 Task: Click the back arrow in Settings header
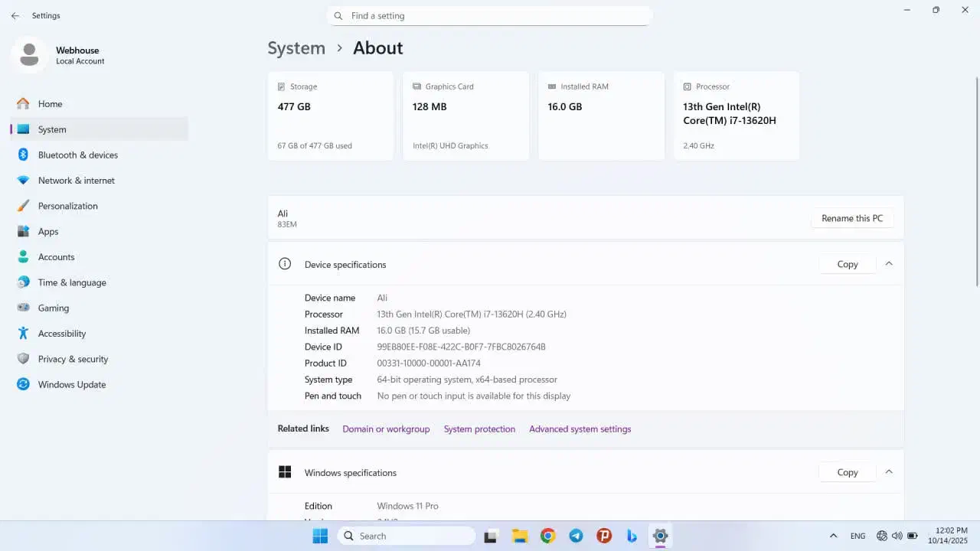(x=15, y=16)
